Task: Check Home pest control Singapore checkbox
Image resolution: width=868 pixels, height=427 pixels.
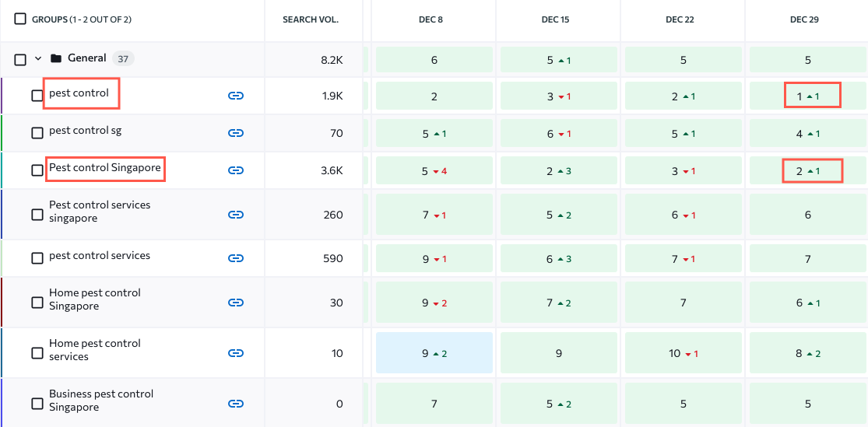Action: pos(37,303)
